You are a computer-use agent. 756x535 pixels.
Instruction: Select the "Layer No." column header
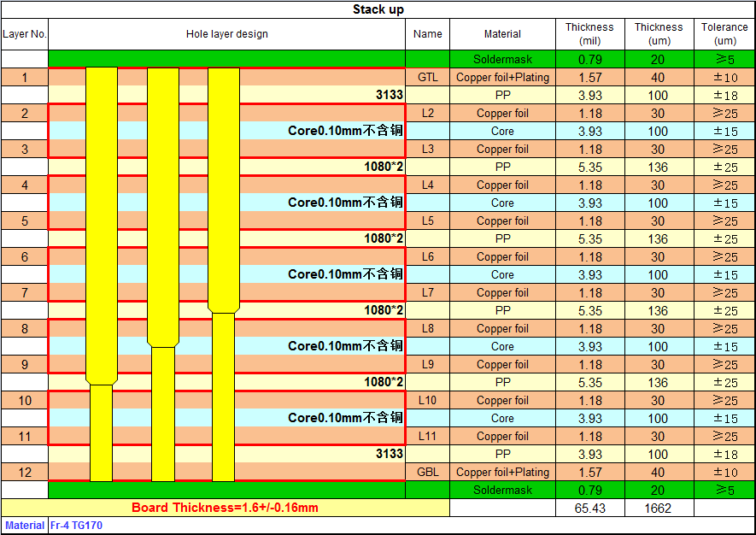click(25, 34)
